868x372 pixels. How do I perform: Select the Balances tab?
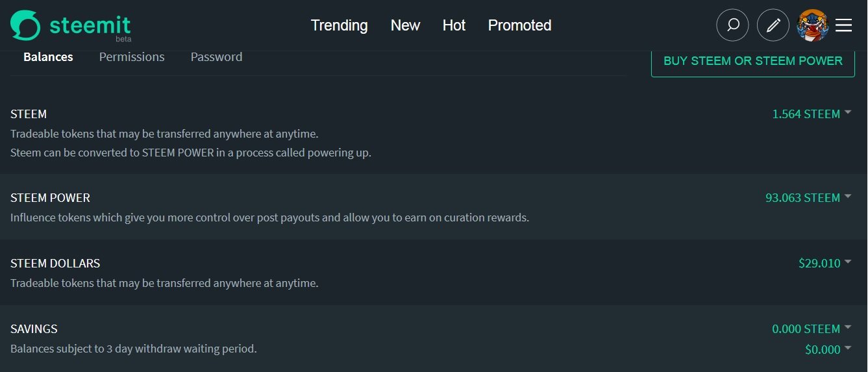(x=48, y=57)
